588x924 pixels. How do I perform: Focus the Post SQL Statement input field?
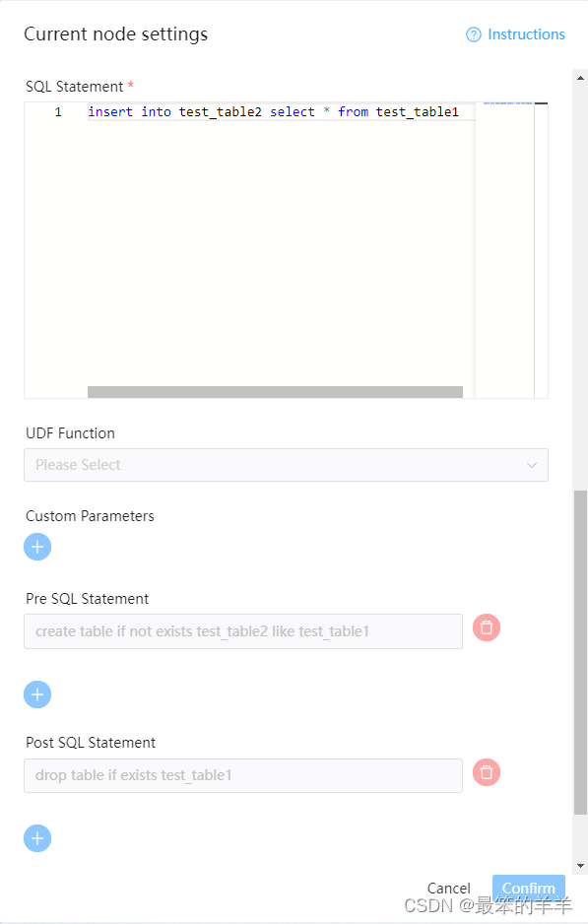pyautogui.click(x=243, y=775)
